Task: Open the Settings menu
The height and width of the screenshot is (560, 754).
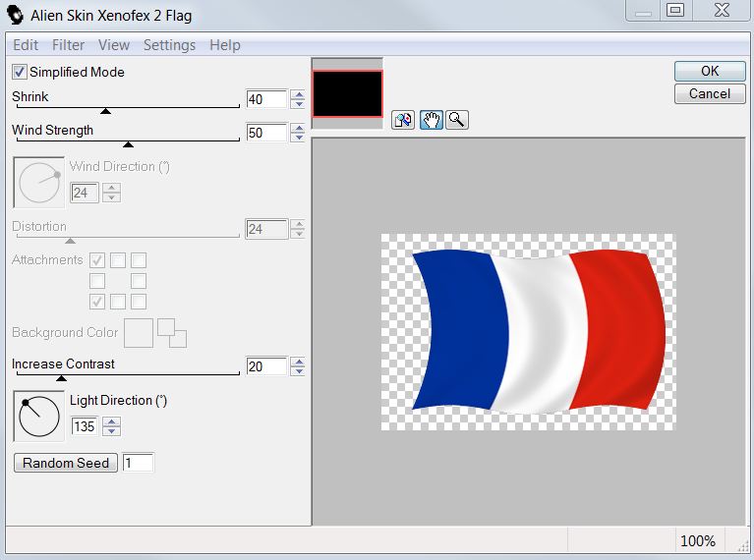Action: click(169, 45)
